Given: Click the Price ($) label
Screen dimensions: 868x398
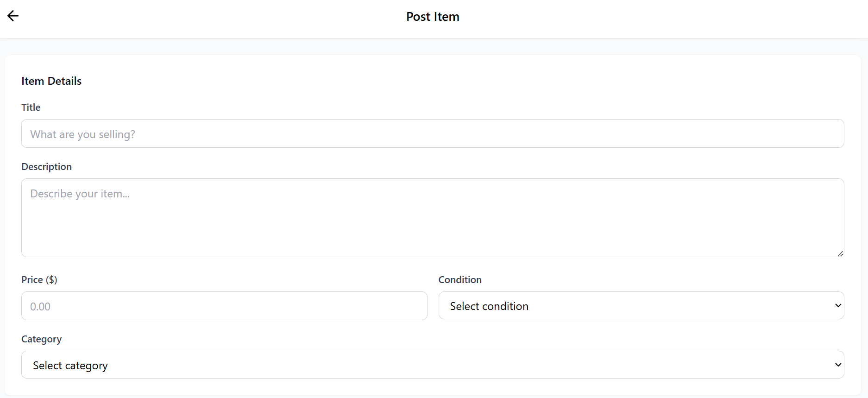Looking at the screenshot, I should pyautogui.click(x=39, y=280).
